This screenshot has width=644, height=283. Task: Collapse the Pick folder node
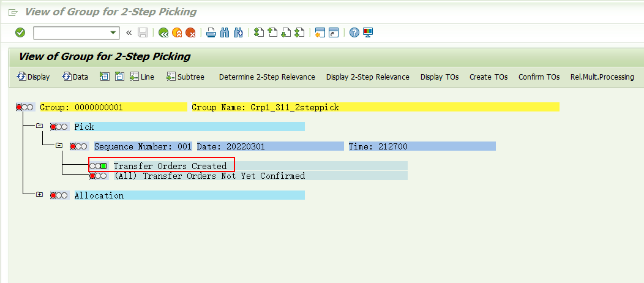point(39,126)
